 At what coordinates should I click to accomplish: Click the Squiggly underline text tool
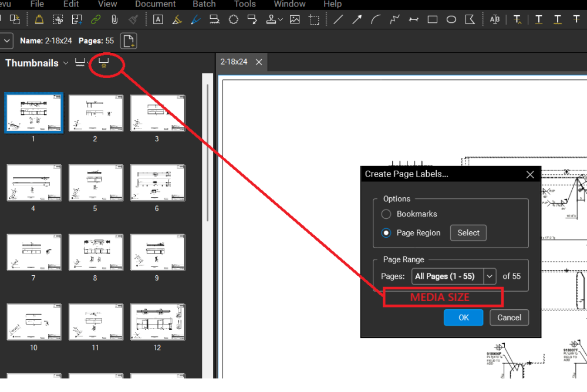pos(558,19)
